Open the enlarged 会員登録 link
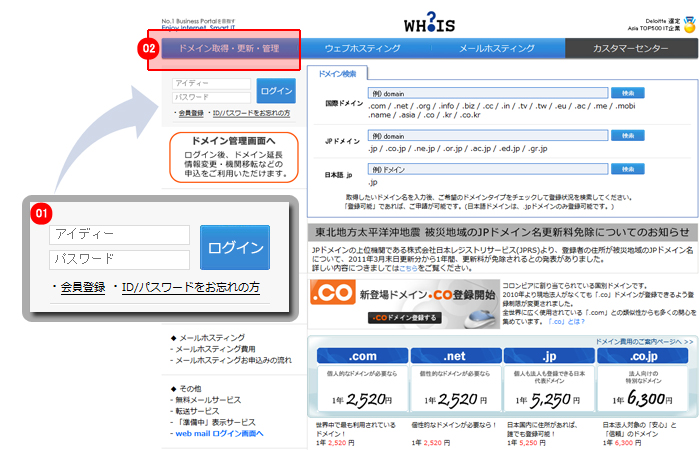 click(83, 288)
